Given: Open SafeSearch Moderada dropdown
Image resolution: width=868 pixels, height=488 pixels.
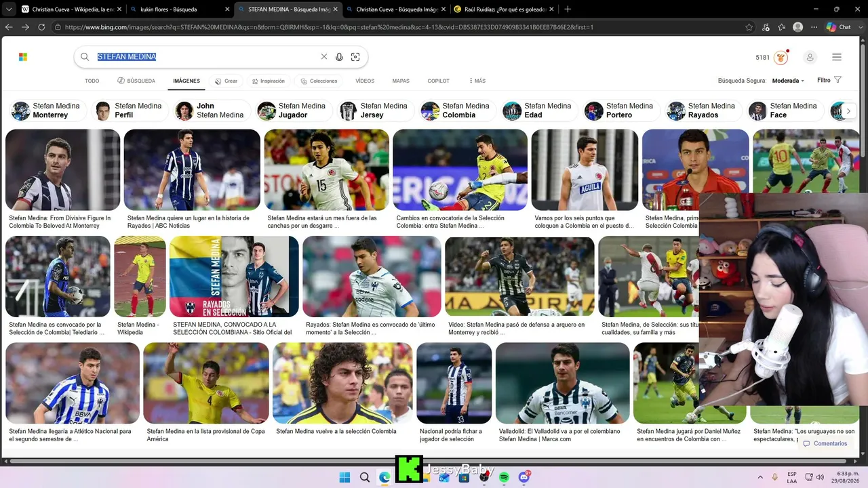Looking at the screenshot, I should click(788, 81).
